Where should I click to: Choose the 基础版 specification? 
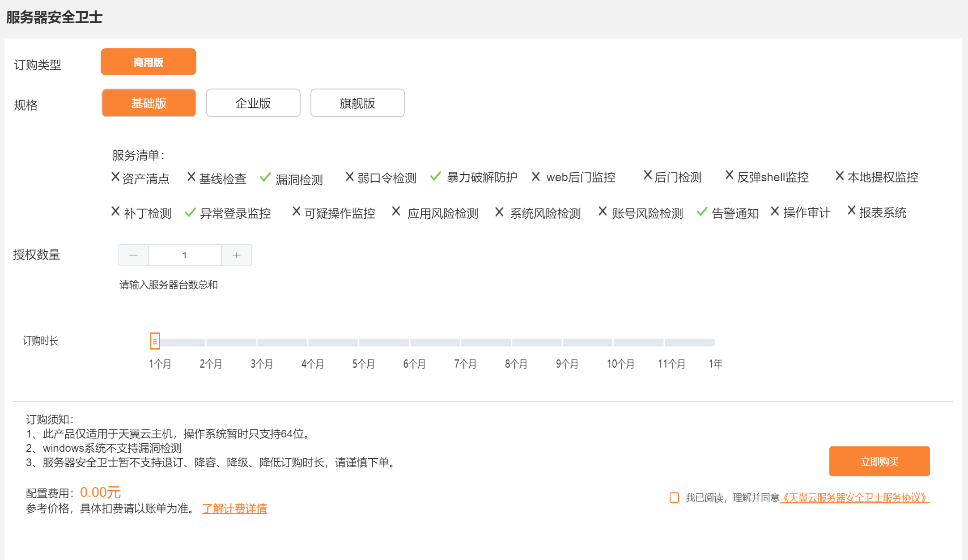point(149,103)
